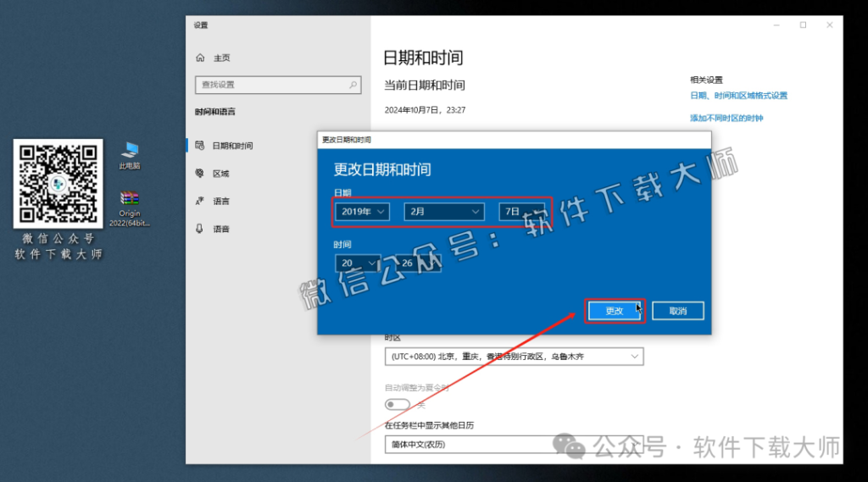Click the 查找设置 search field
The image size is (868, 482).
(x=278, y=85)
